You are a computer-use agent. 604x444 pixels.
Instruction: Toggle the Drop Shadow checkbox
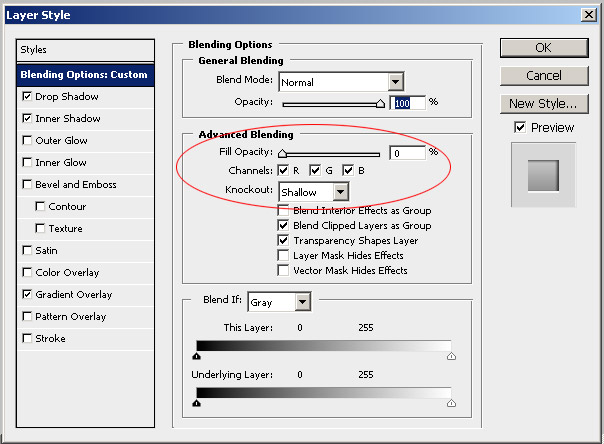[x=27, y=96]
